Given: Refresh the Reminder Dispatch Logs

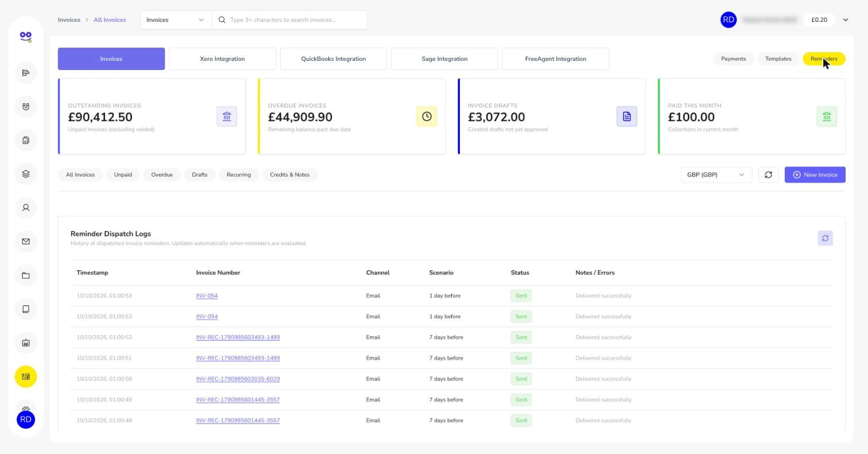Looking at the screenshot, I should [x=825, y=238].
